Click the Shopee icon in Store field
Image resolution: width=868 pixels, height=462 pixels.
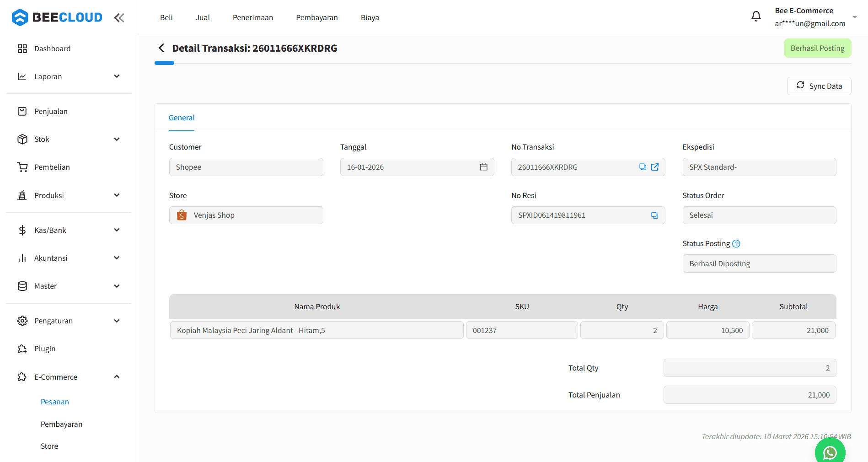[182, 215]
